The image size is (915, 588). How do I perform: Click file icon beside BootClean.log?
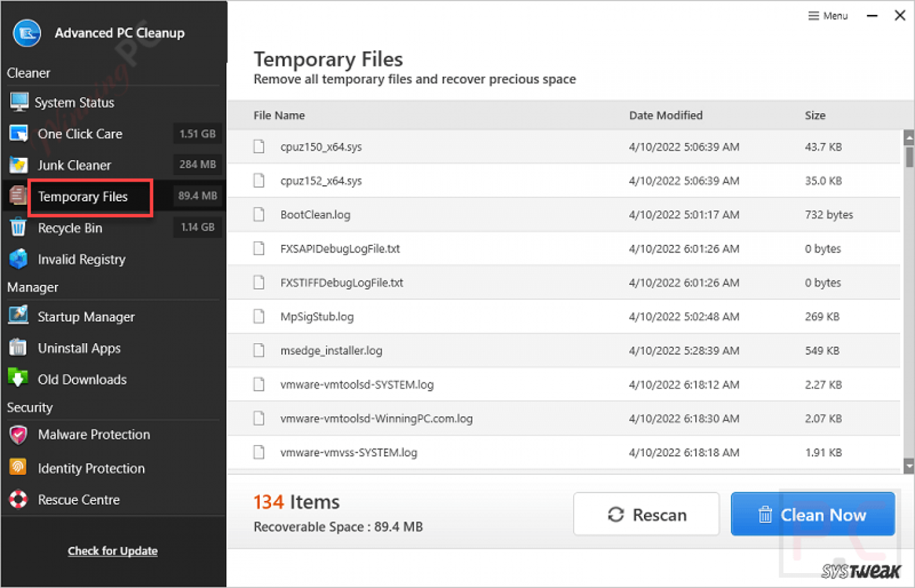pyautogui.click(x=259, y=214)
